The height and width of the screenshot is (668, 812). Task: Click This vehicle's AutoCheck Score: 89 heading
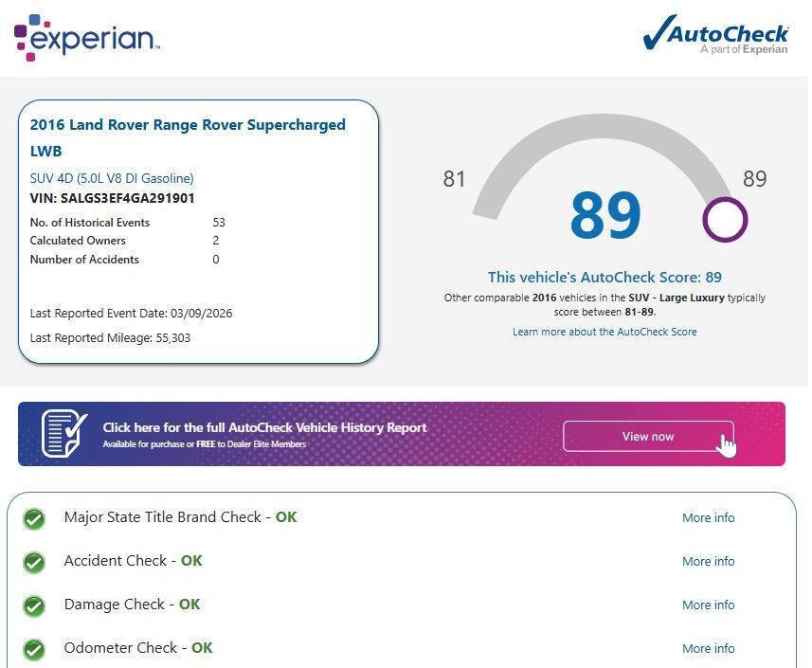(604, 277)
